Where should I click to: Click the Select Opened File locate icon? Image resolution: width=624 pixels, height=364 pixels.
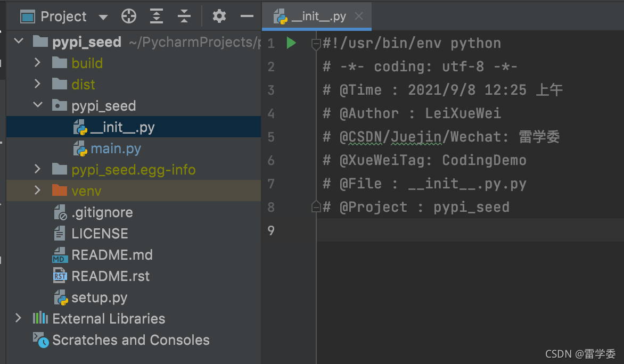pos(128,16)
